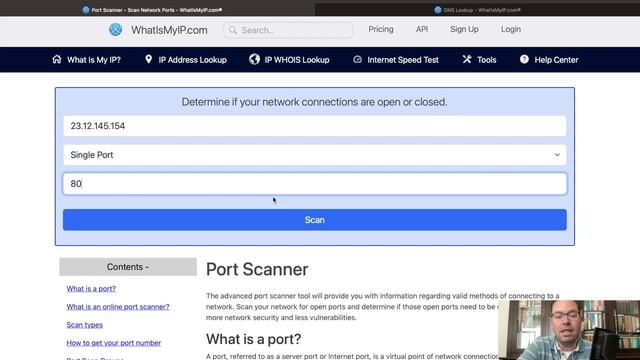Click the presenter webcam video thumbnail
The image size is (640, 360).
[x=569, y=330]
